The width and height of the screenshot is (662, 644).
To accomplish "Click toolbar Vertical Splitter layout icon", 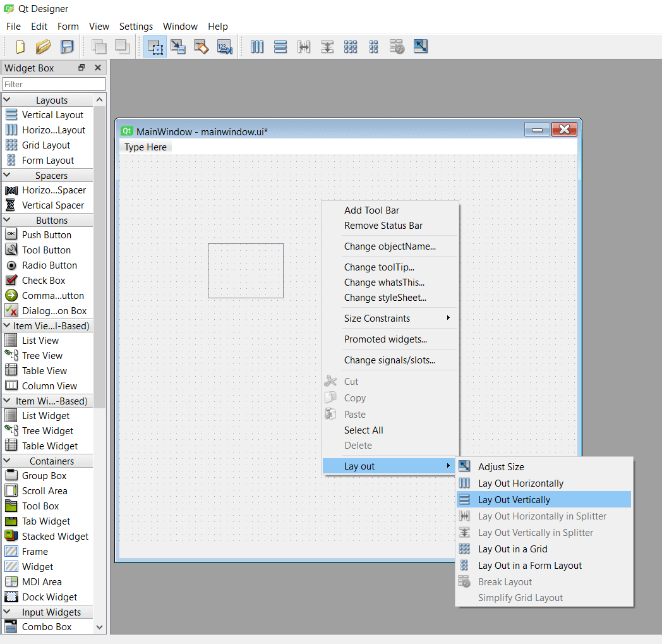I will (327, 47).
